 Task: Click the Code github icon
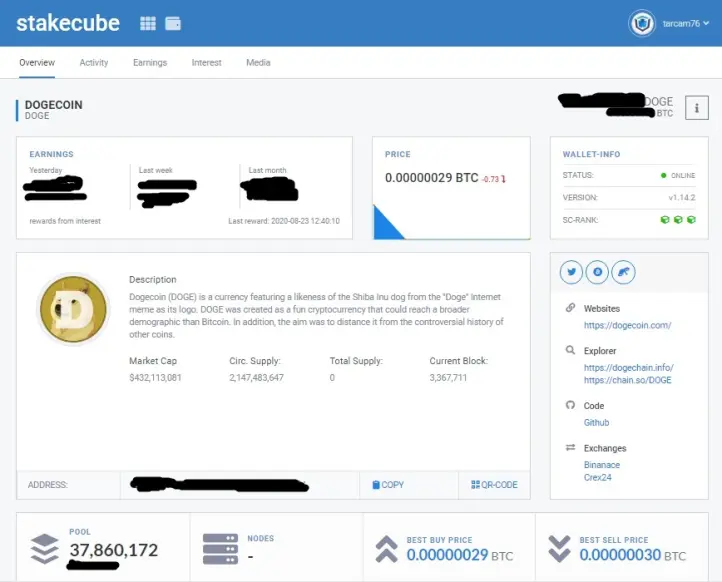571,405
